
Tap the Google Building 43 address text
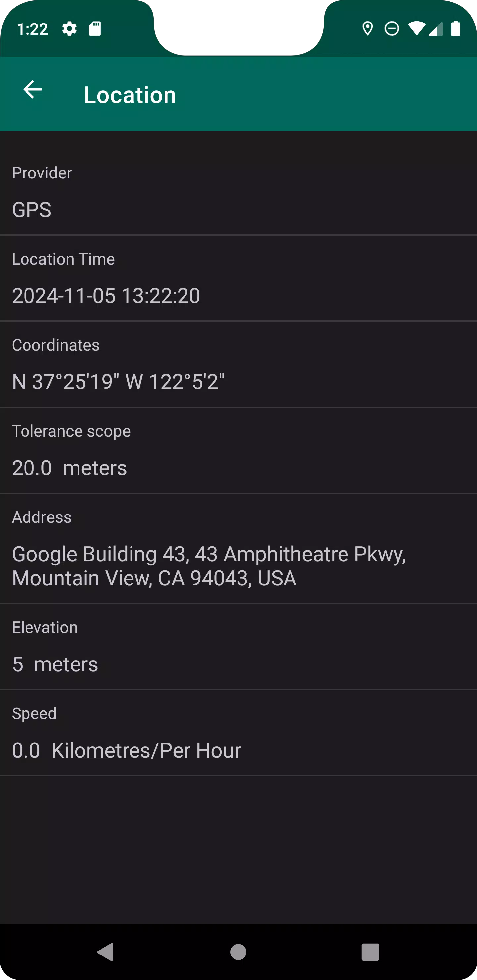coord(209,566)
